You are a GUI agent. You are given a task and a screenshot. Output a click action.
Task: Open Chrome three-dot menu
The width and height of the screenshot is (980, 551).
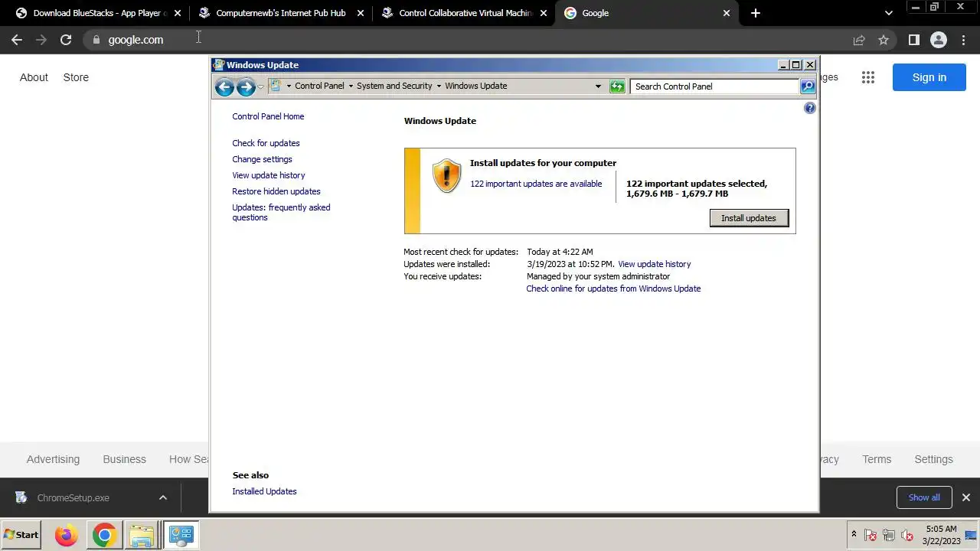pos(964,40)
